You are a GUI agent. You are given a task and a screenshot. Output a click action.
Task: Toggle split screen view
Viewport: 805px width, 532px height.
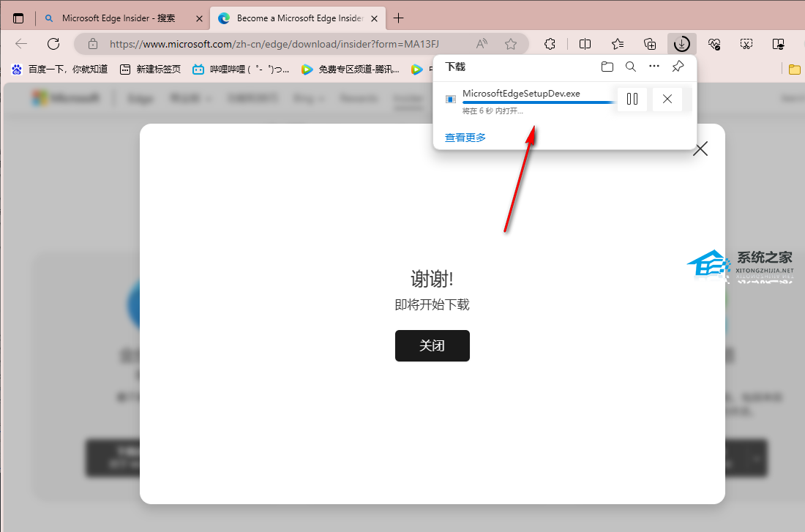pyautogui.click(x=585, y=44)
